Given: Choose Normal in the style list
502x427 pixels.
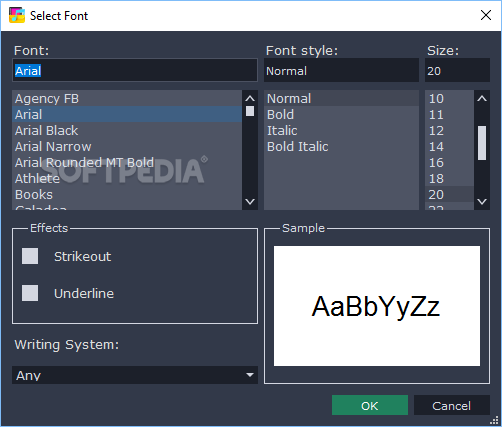Looking at the screenshot, I should point(341,98).
